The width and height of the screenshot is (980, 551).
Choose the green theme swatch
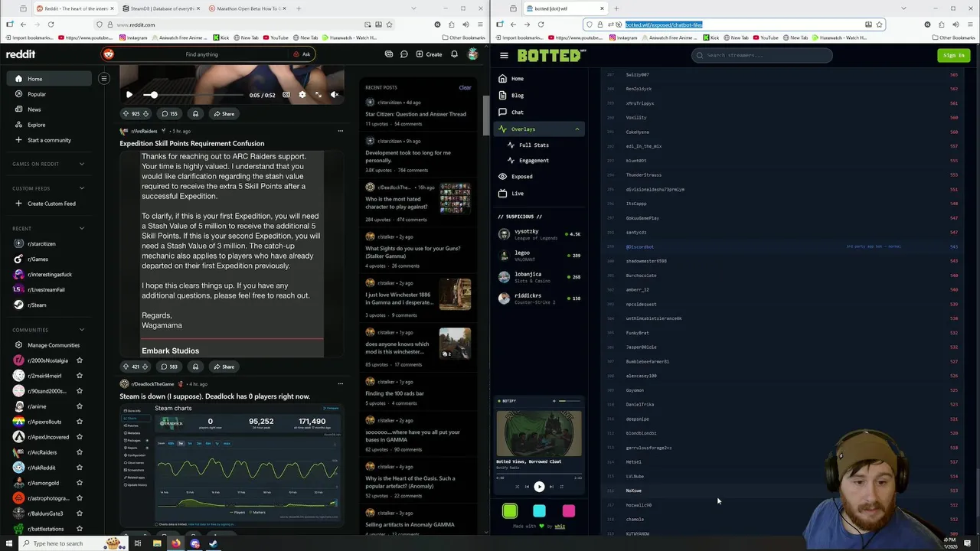[510, 511]
